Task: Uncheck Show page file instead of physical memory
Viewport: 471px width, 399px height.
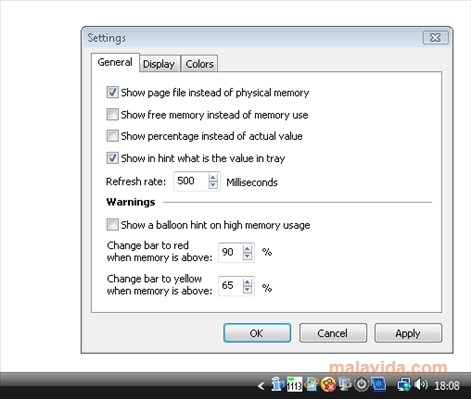Action: click(x=112, y=92)
